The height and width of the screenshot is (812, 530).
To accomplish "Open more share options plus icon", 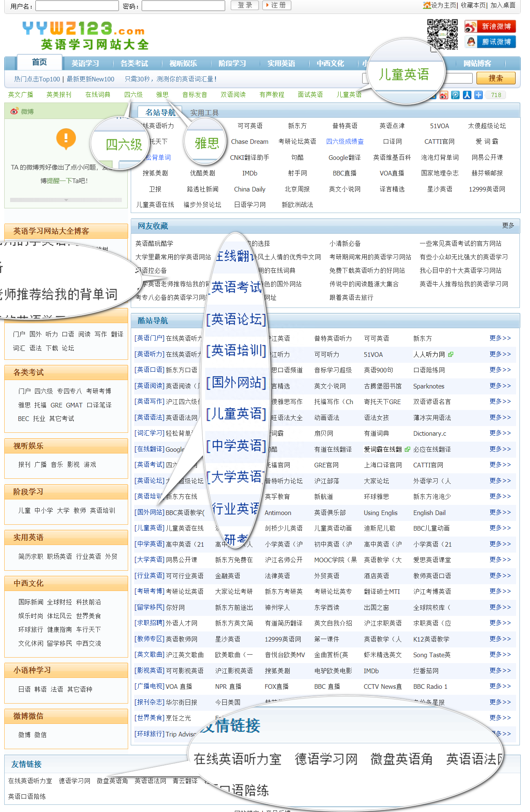I will (479, 95).
